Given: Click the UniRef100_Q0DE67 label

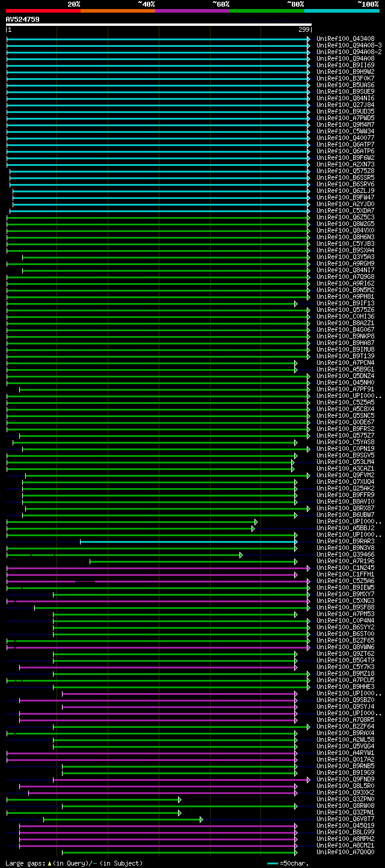Looking at the screenshot, I should coord(345,422).
